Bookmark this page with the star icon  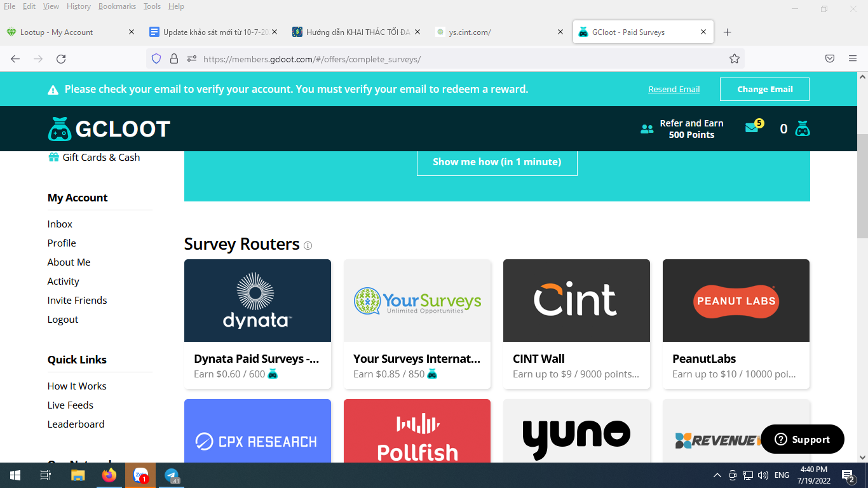(x=735, y=59)
